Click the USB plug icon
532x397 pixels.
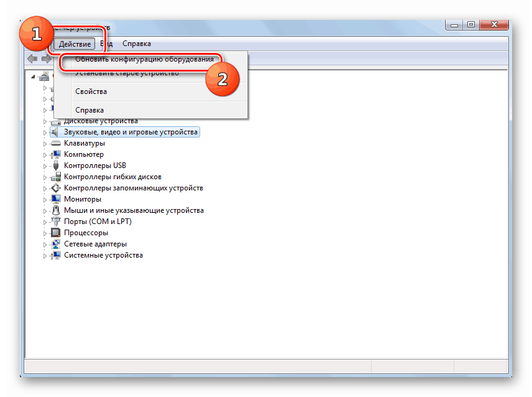click(x=55, y=166)
